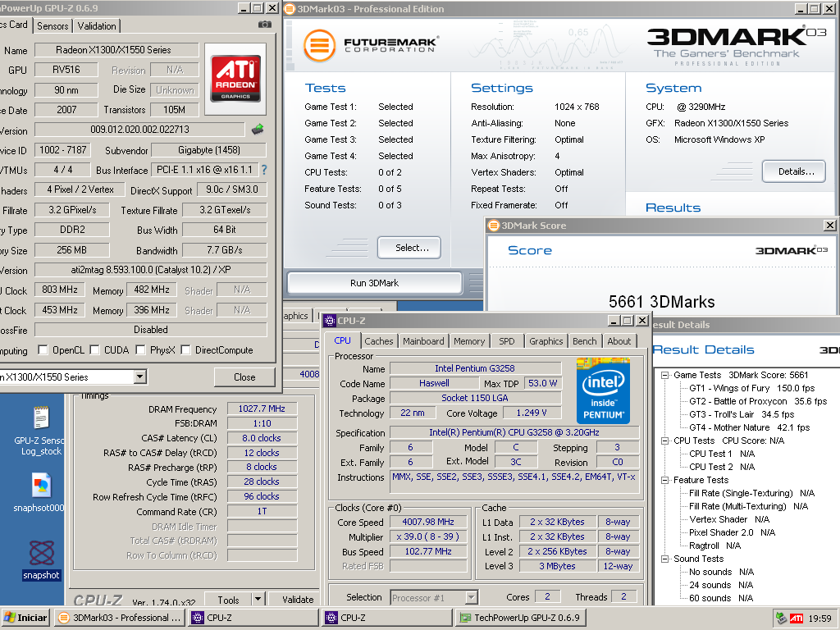Click the safely remove hardware tray icon
This screenshot has width=840, height=630.
[x=782, y=619]
